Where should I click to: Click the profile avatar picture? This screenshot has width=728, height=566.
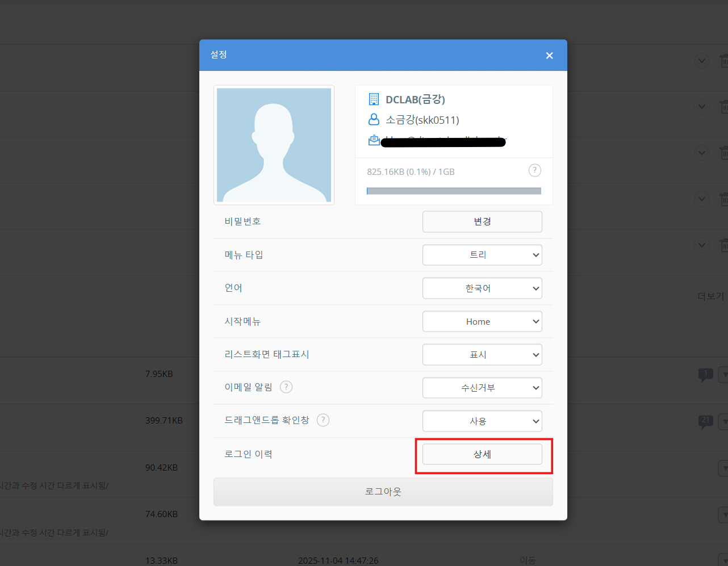[x=274, y=145]
